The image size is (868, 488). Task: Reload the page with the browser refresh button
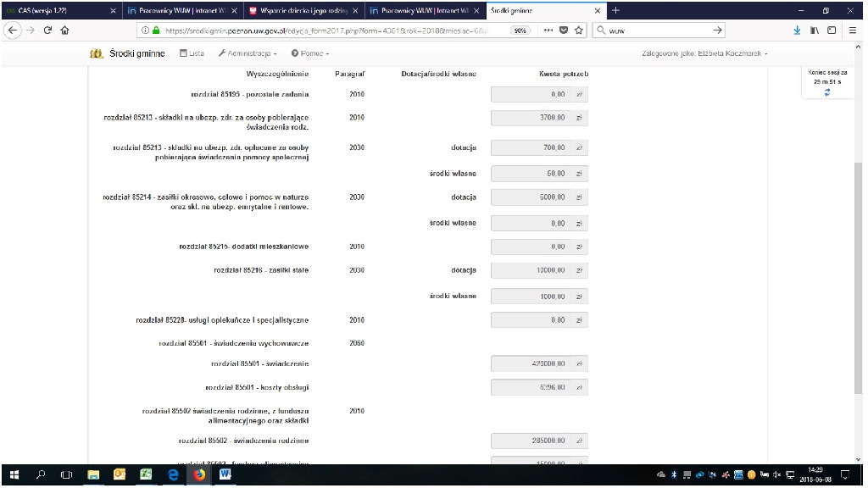[x=47, y=30]
